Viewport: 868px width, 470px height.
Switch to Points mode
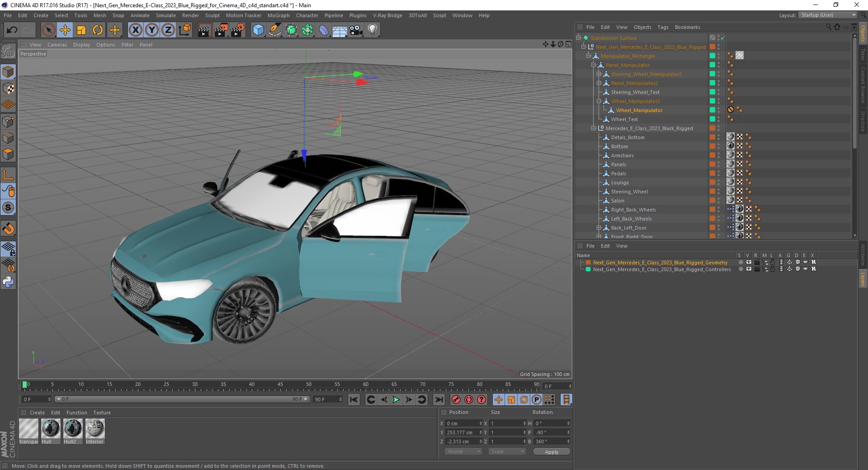pyautogui.click(x=8, y=122)
